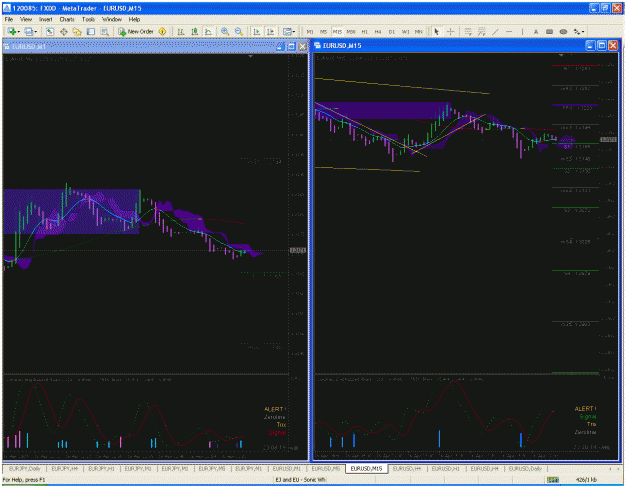
Task: Open the Help menu
Action: click(134, 19)
